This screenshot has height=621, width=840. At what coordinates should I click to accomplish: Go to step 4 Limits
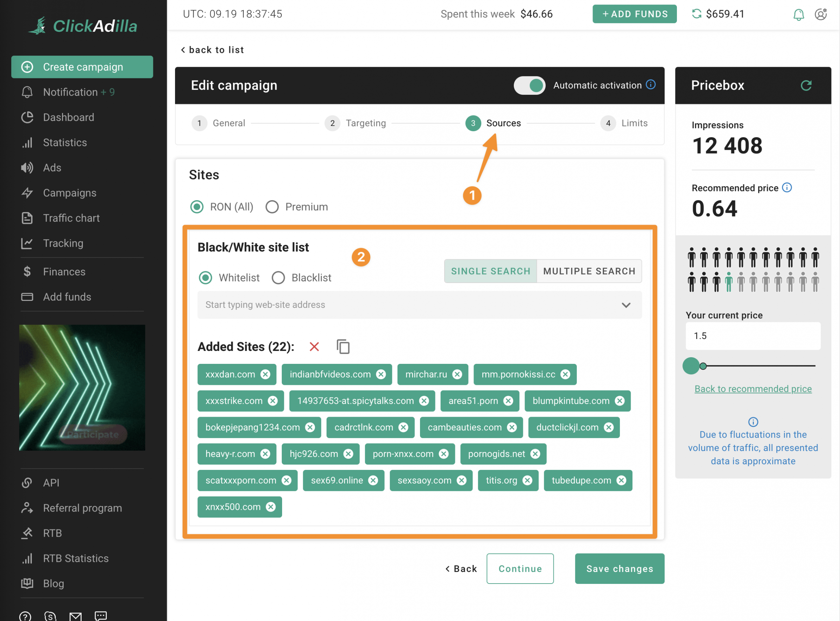point(624,123)
